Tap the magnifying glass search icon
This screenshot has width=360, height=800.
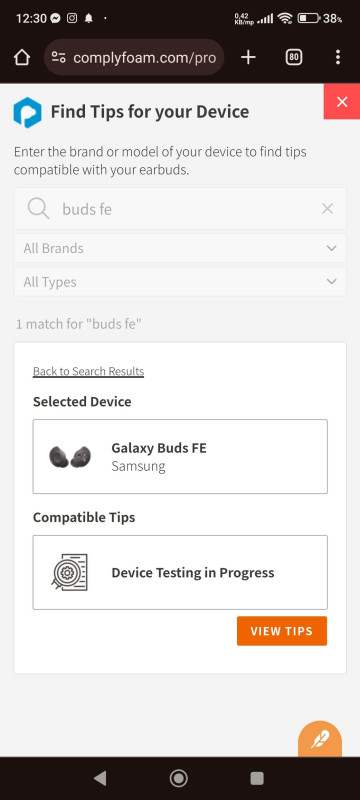click(x=38, y=209)
